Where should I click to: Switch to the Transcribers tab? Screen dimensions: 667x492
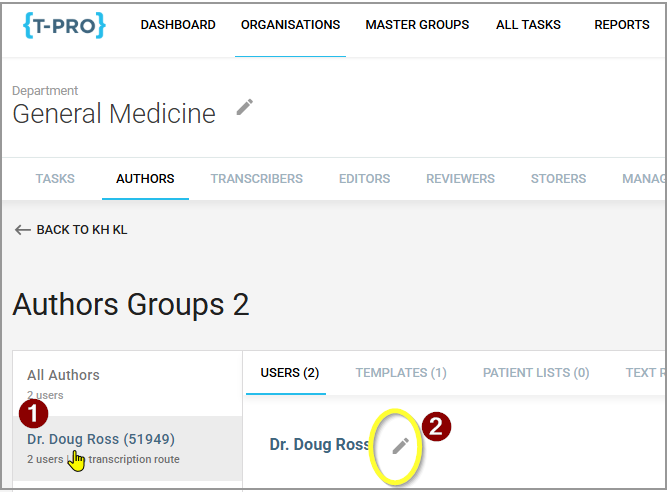click(x=256, y=179)
